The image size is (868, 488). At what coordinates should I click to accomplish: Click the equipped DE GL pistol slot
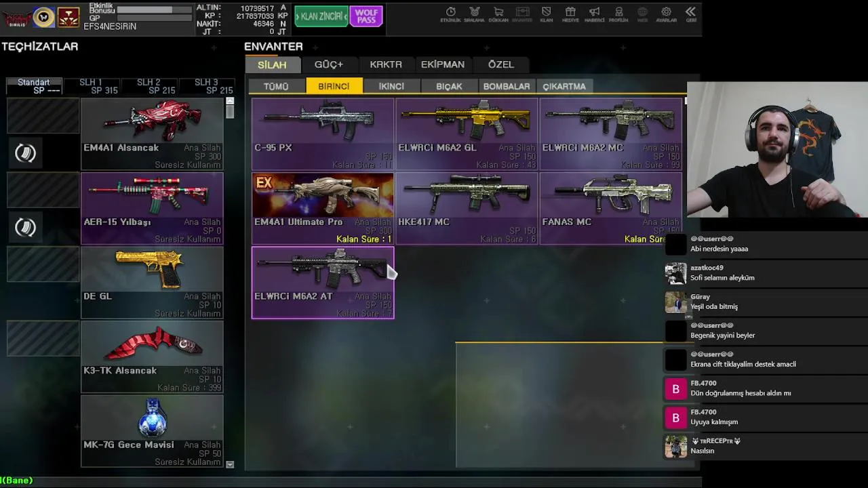pyautogui.click(x=152, y=283)
